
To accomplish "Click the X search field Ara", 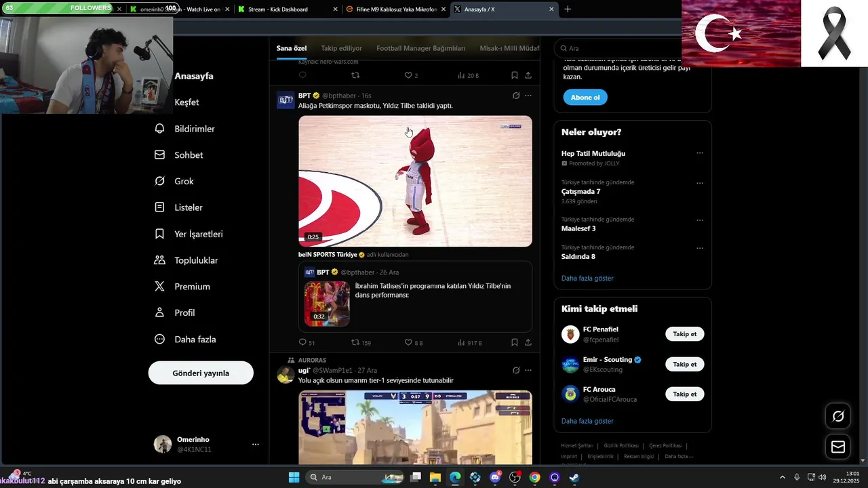I will coord(632,48).
